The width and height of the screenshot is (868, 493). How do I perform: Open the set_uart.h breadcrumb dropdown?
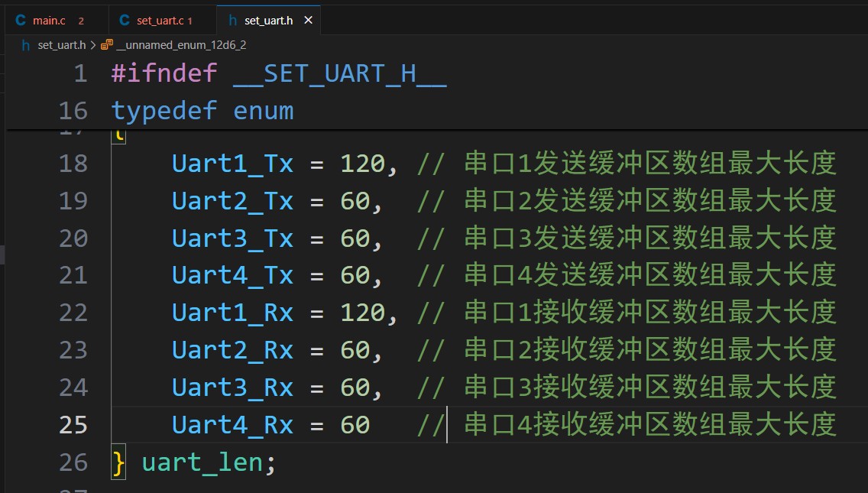61,45
